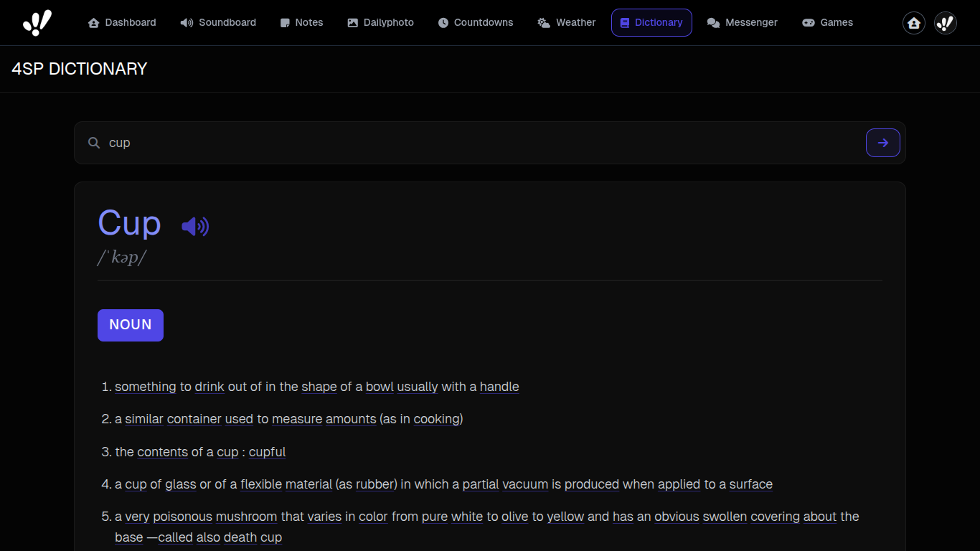Click the 4SP logo in the top-left corner
The height and width of the screenshot is (551, 980).
36,22
